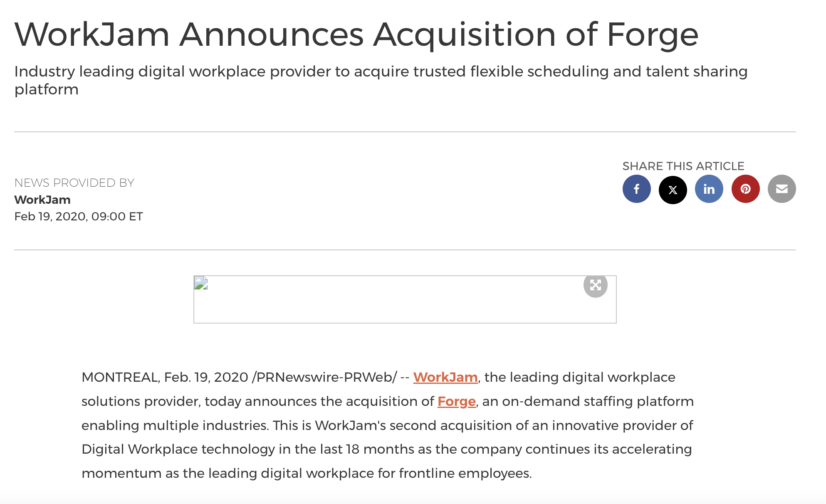Share the article on Facebook
This screenshot has width=826, height=504.
(x=636, y=189)
